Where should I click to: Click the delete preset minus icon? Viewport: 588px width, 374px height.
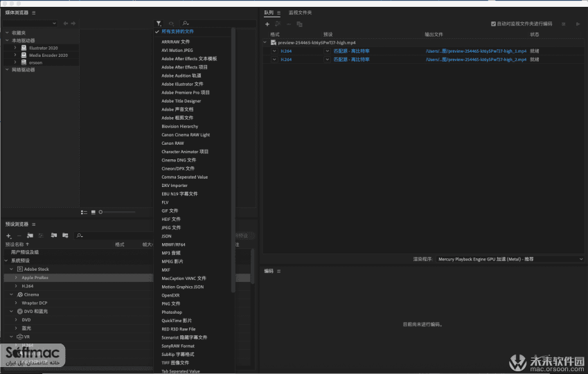pos(19,235)
